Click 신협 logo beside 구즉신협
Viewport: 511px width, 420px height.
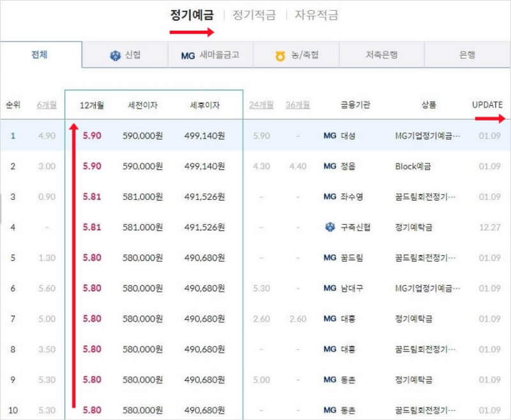(330, 227)
